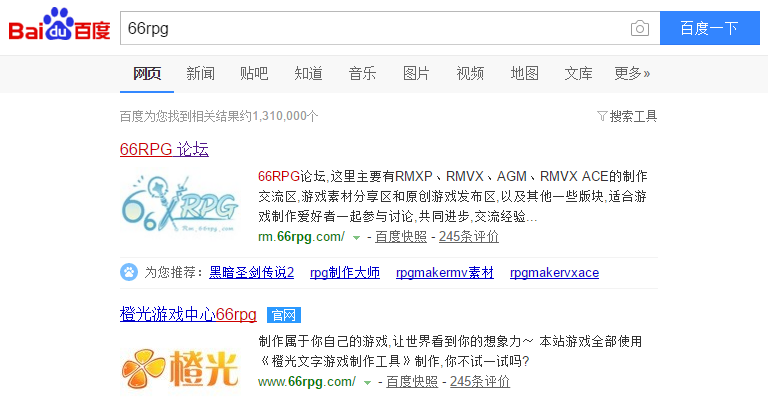
Task: Switch to the 文库 tab
Action: coord(578,74)
